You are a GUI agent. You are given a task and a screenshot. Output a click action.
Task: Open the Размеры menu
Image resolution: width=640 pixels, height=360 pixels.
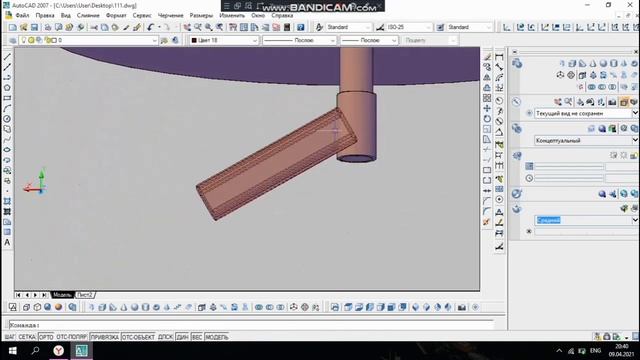click(201, 16)
